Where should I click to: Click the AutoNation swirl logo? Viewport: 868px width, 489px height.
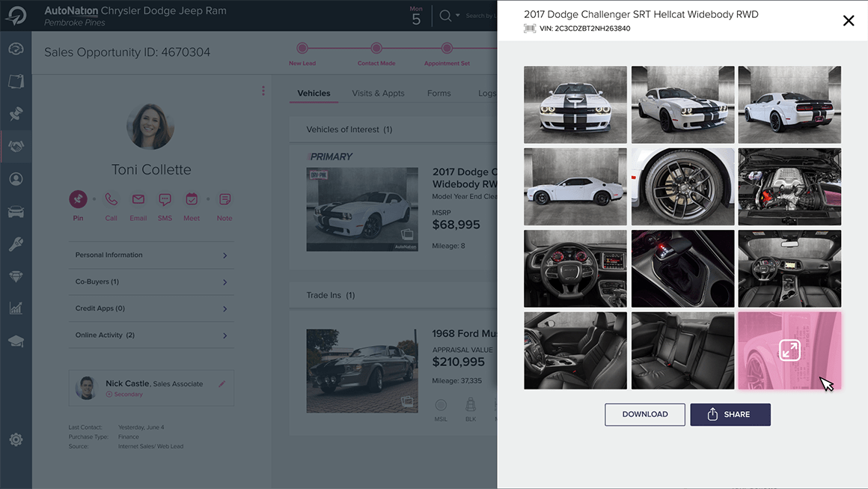click(x=16, y=16)
